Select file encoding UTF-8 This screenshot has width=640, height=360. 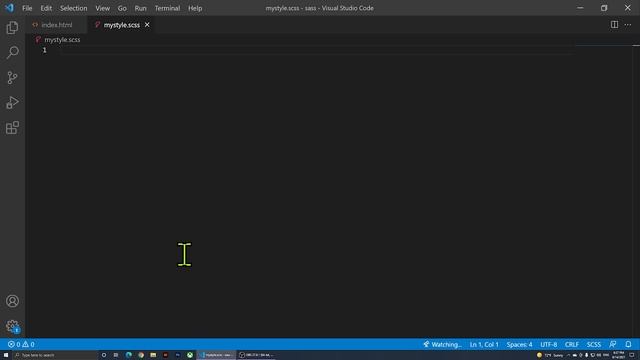coord(549,344)
